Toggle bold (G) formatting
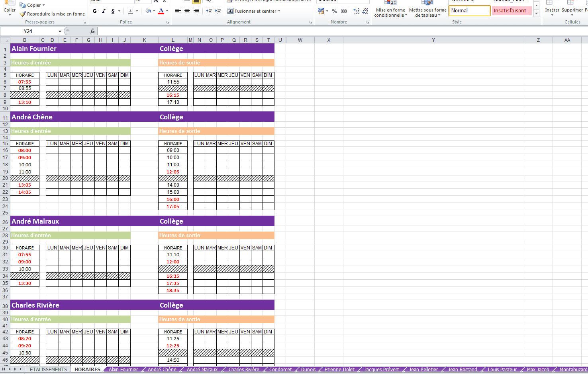Screen dimensions: 588x374 (x=94, y=11)
